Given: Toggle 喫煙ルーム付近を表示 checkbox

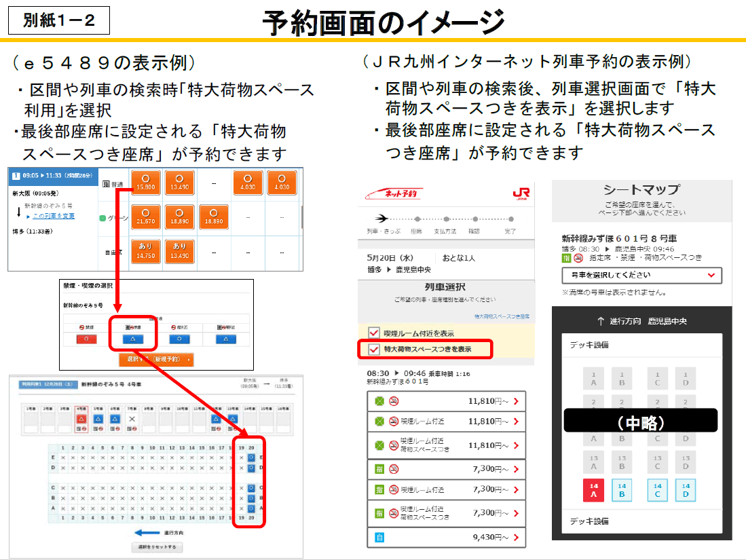Looking at the screenshot, I should point(374,333).
